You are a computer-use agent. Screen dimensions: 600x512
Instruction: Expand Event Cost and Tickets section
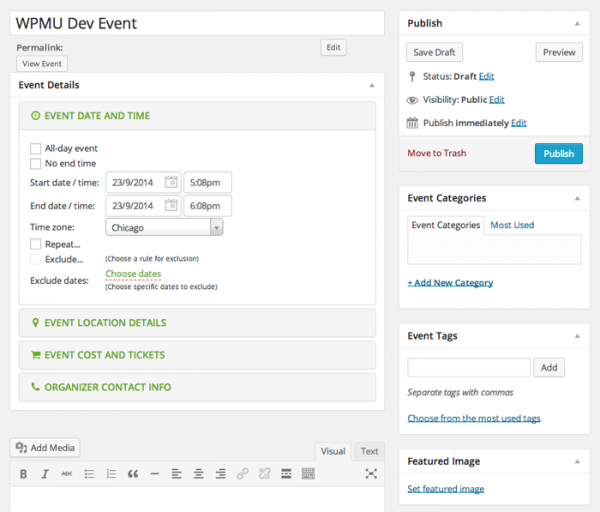pyautogui.click(x=197, y=355)
